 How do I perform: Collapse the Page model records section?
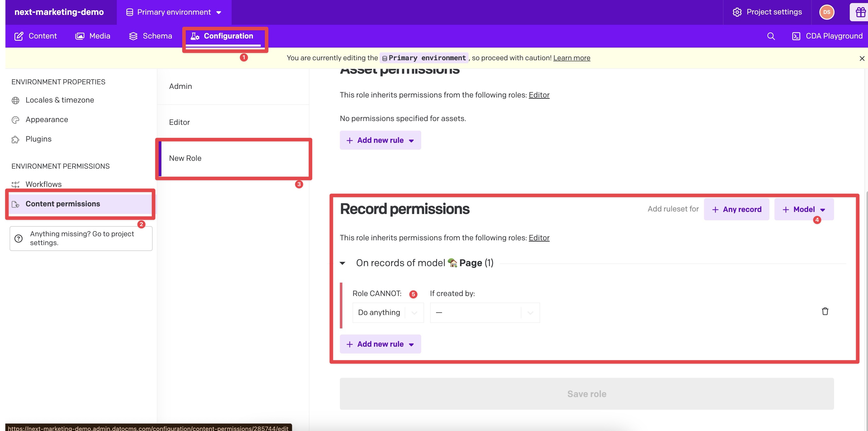(343, 263)
